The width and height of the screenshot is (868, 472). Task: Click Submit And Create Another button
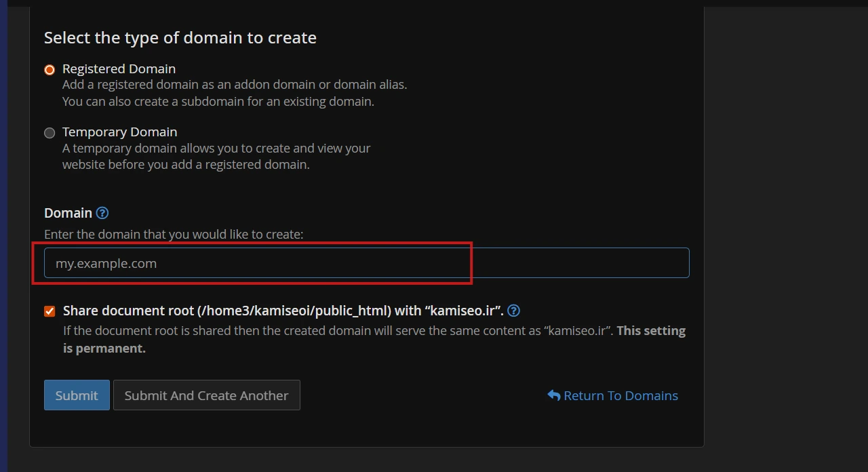206,395
